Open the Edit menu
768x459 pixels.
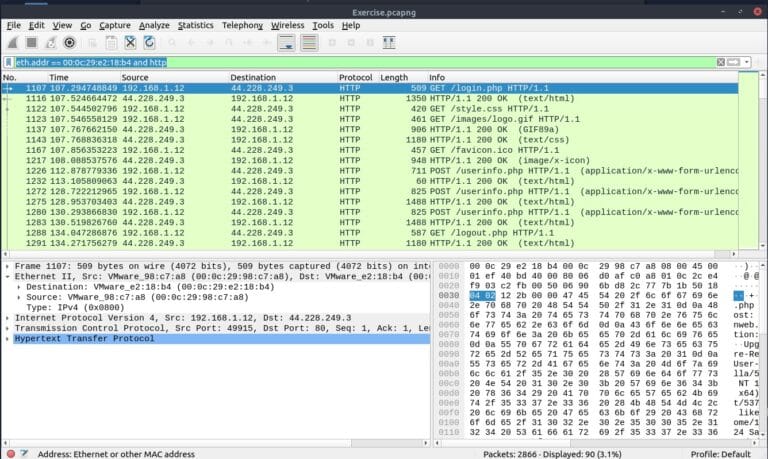(x=36, y=25)
